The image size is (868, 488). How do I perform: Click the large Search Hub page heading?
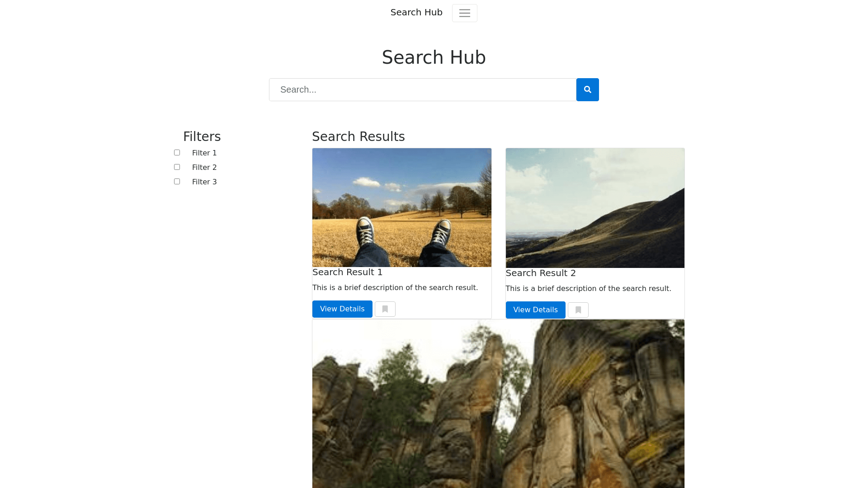click(434, 57)
